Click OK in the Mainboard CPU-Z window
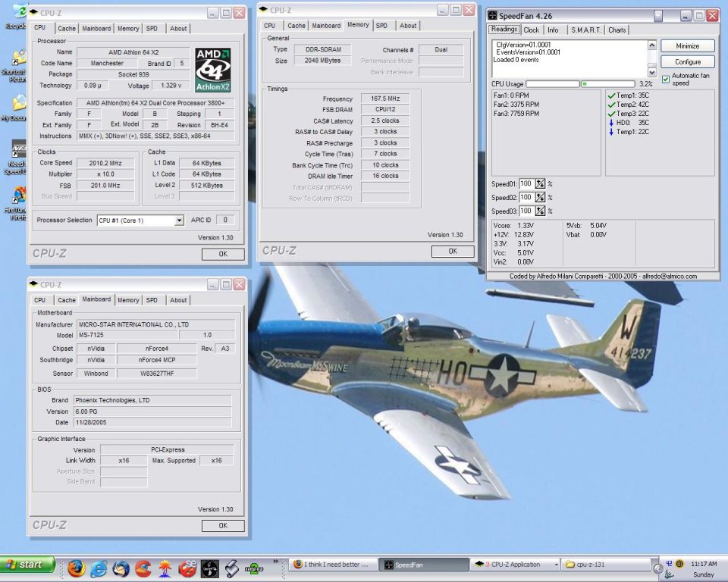 223,526
